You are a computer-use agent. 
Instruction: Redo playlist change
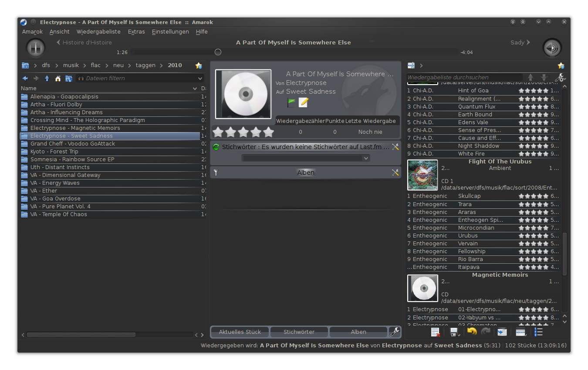(x=486, y=332)
